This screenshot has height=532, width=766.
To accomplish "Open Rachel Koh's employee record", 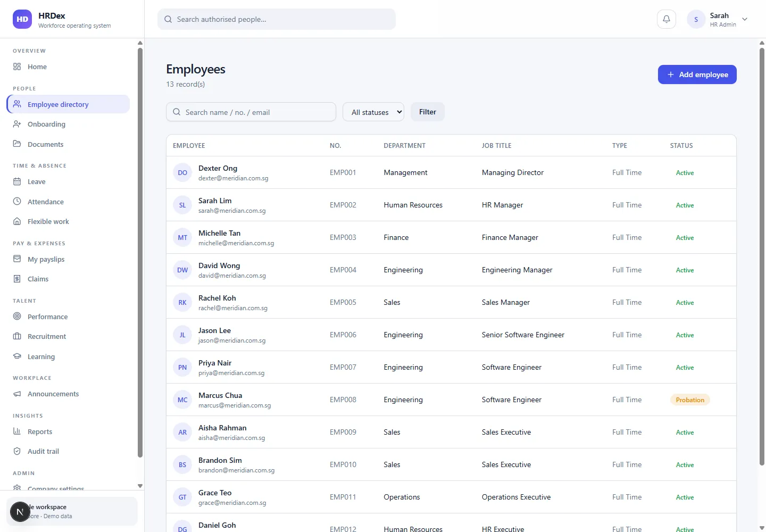I will coord(451,302).
